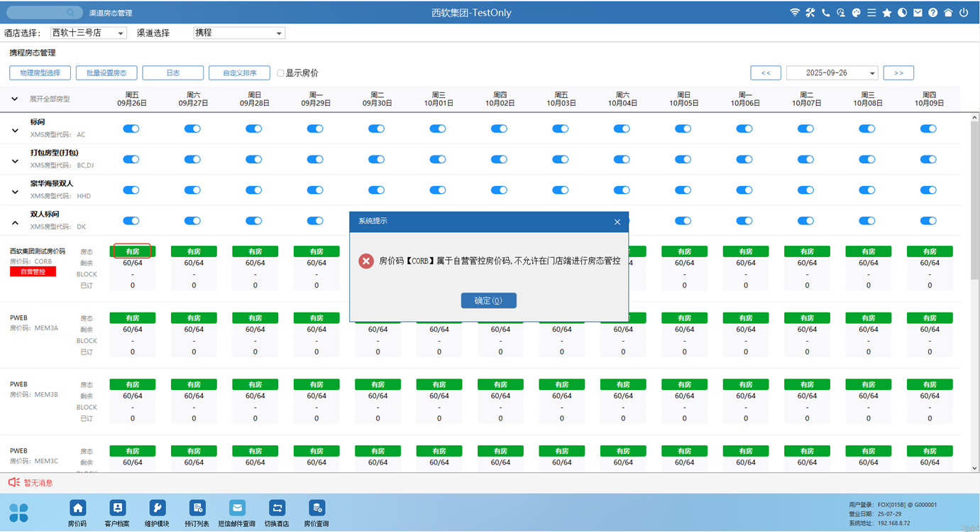Toggle the 标间 switch for 09月26日

(131, 129)
